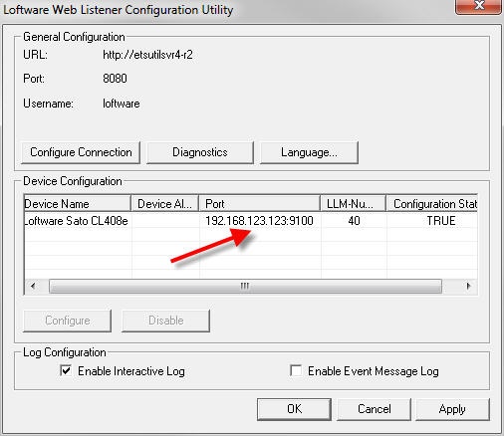Close the Loftware Web Listener Configuration Utility window
Viewport: 504px width, 436px height.
(478, 6)
